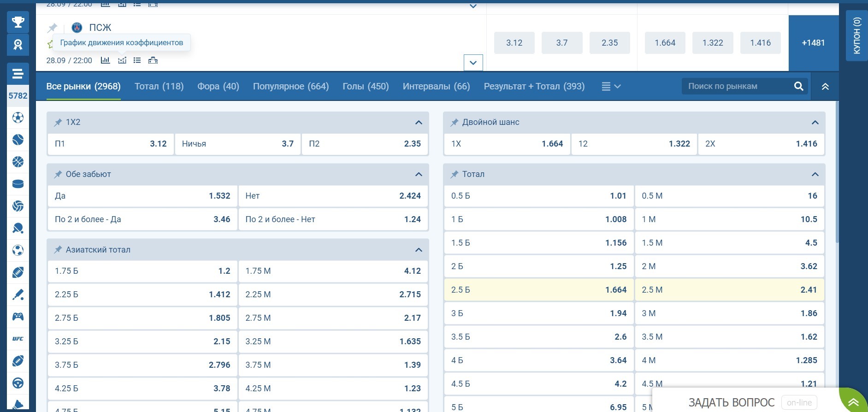Collapse the Азиатский тотал section
The height and width of the screenshot is (412, 868).
point(419,250)
